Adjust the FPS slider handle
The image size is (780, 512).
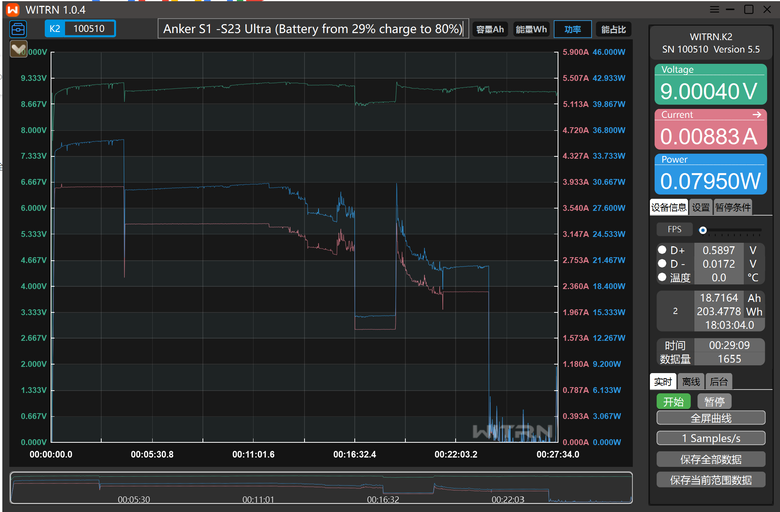pyautogui.click(x=702, y=230)
